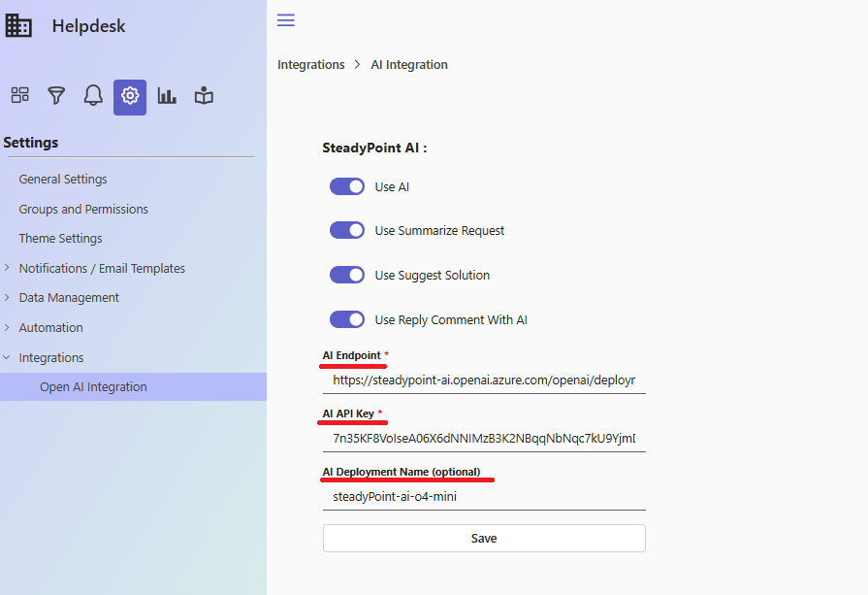868x595 pixels.
Task: Select the settings gear icon
Action: 130,96
